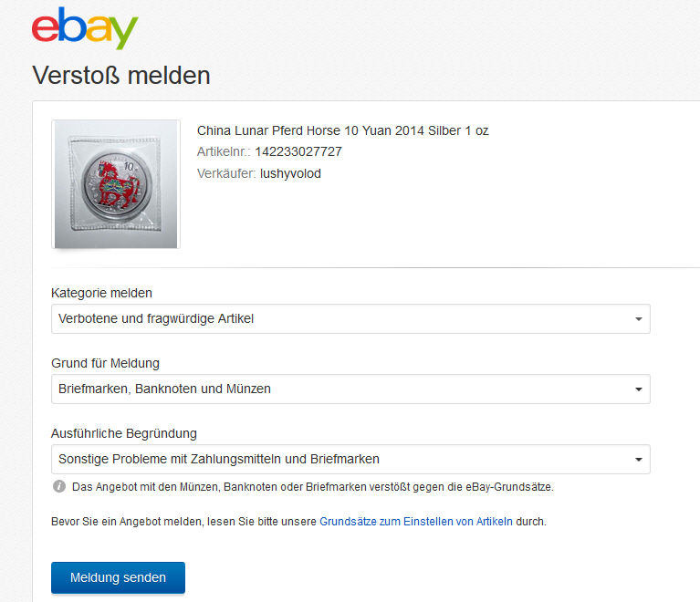Click the eBay-Grundsätze violation notice text
This screenshot has height=602, width=700.
tap(312, 486)
